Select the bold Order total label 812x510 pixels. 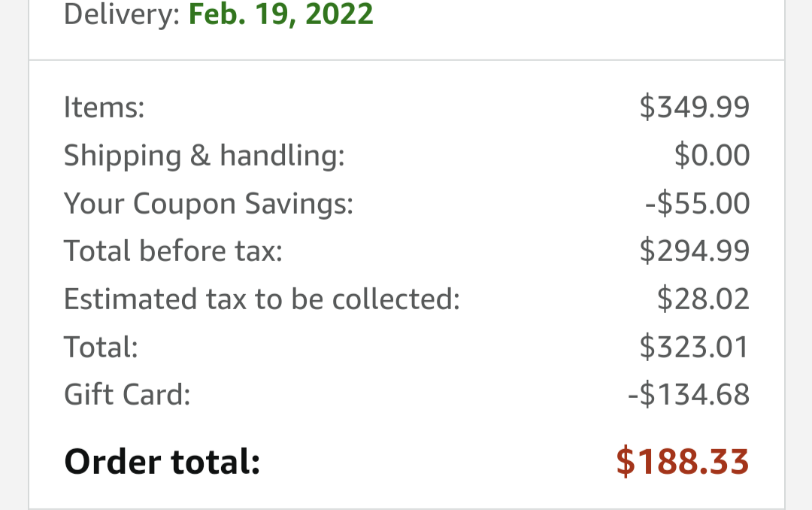pyautogui.click(x=162, y=461)
